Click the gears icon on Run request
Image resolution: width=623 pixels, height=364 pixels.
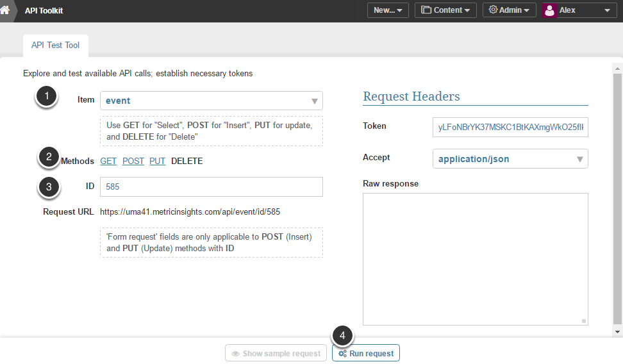coord(343,354)
